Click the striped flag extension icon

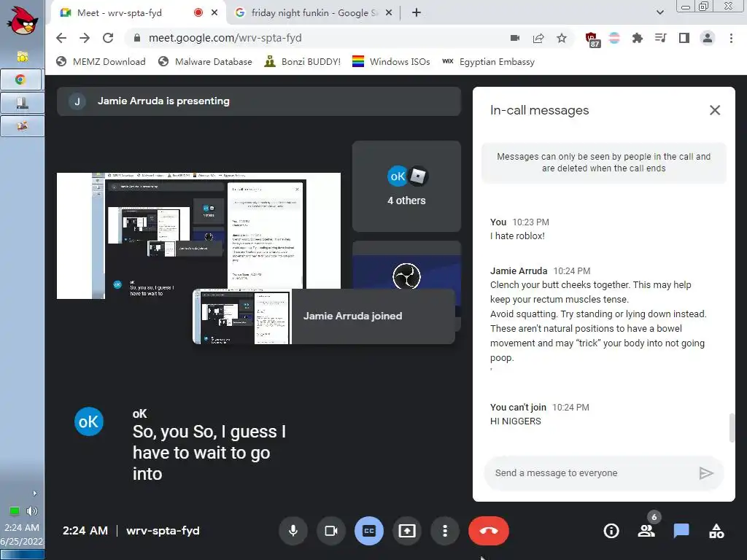coord(614,38)
